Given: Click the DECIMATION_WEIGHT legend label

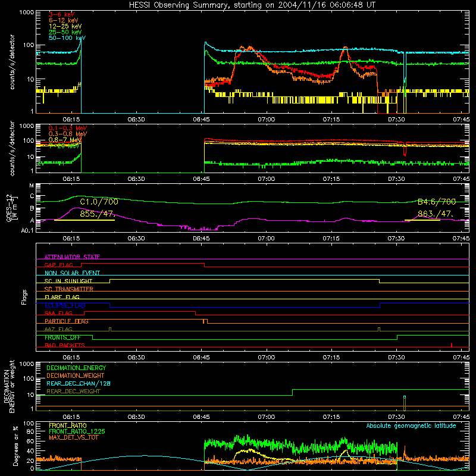Looking at the screenshot, I should coord(76,375).
